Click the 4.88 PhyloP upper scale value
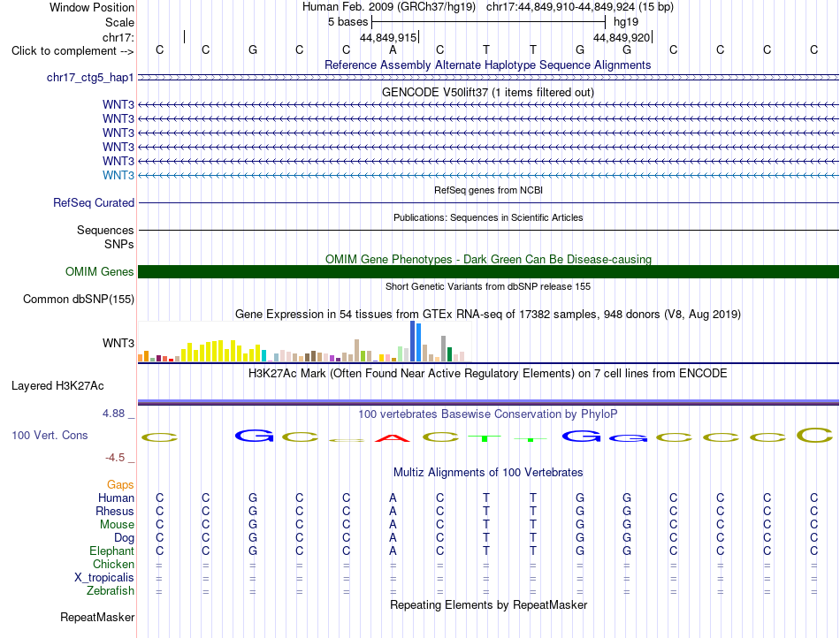 click(x=113, y=414)
